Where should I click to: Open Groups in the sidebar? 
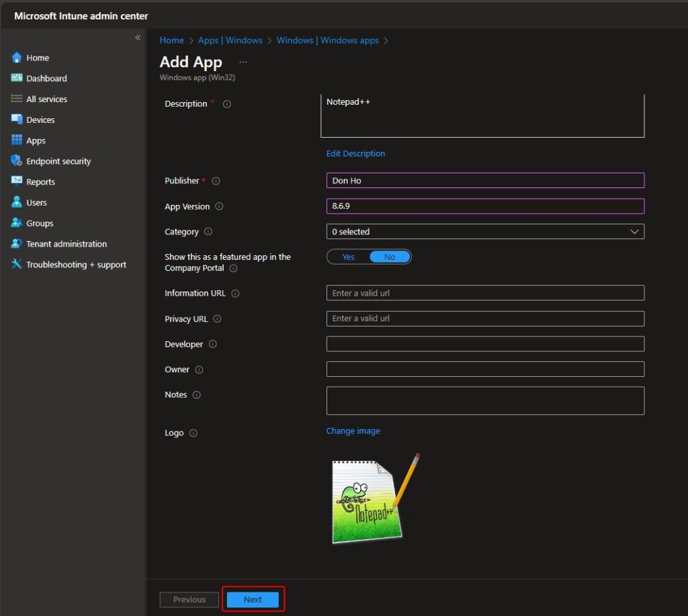click(x=40, y=223)
